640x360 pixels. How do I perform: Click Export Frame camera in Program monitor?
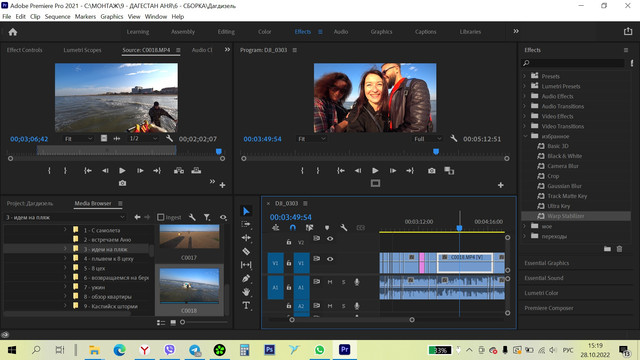point(431,171)
